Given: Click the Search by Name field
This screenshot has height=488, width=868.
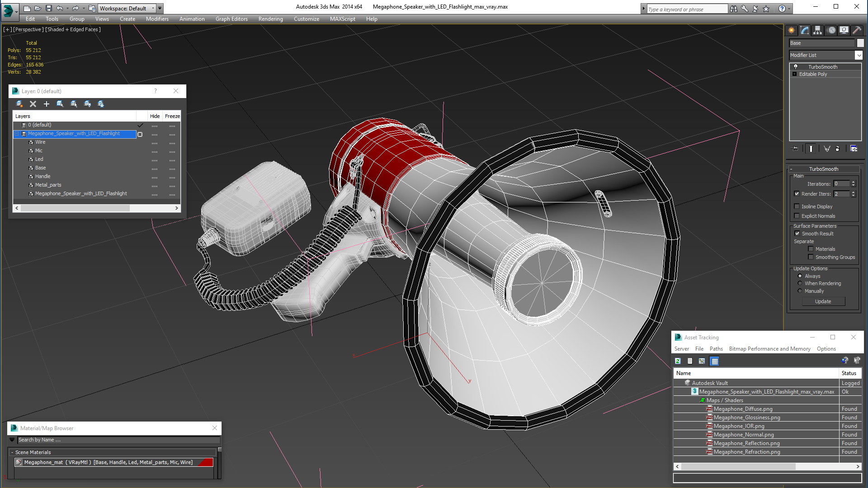Looking at the screenshot, I should (118, 440).
